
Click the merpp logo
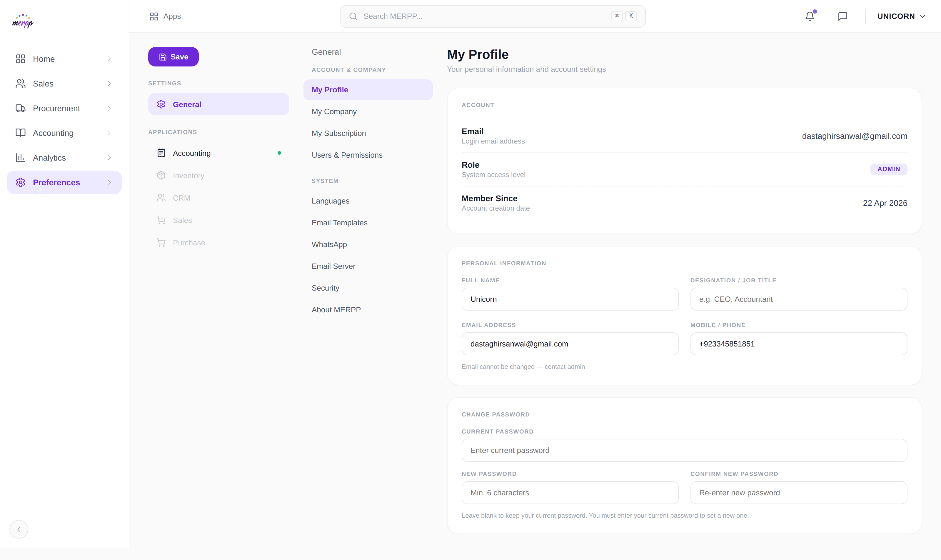coord(22,21)
